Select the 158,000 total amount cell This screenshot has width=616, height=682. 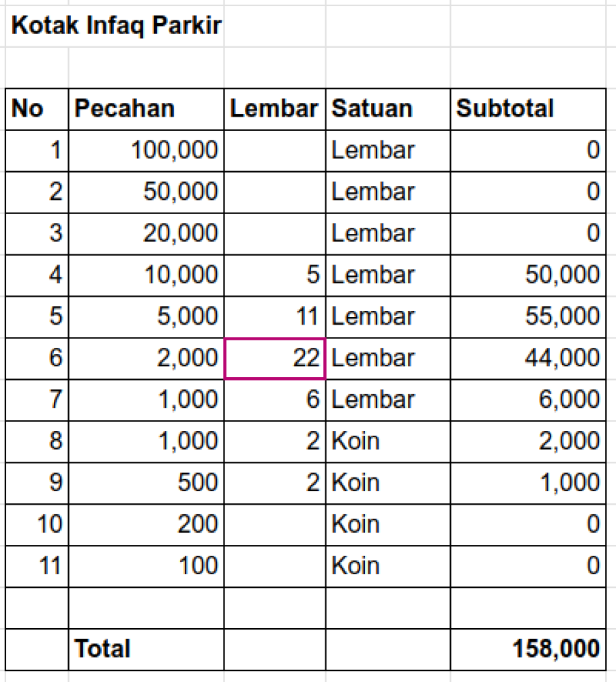point(527,649)
